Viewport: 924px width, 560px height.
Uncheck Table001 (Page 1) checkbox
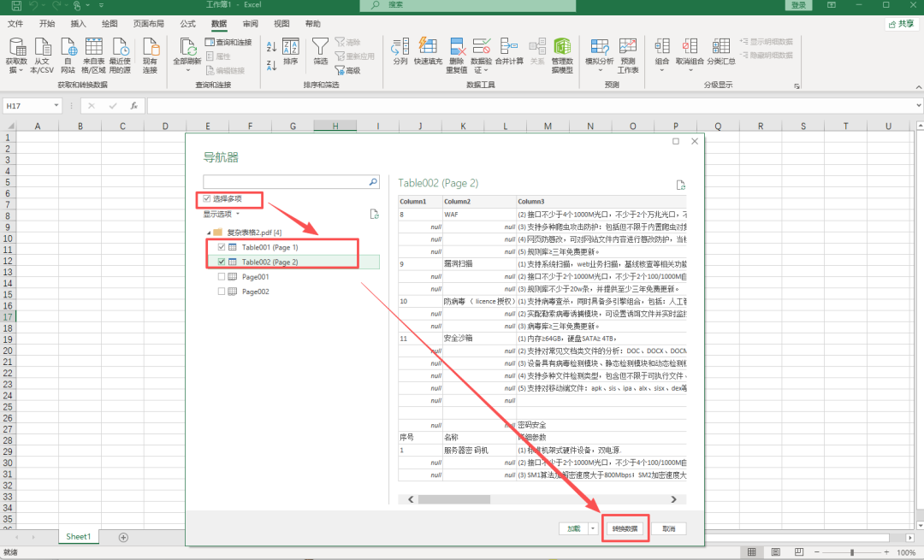click(222, 247)
